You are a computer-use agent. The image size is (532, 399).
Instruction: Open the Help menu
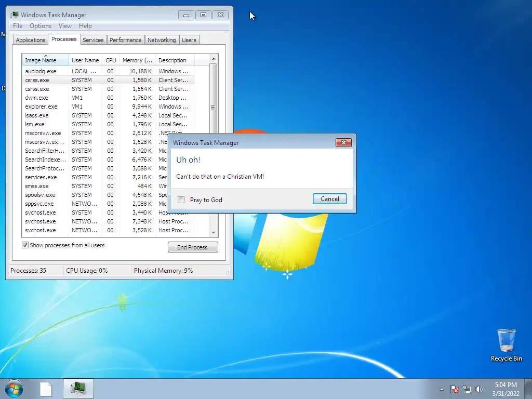click(85, 26)
